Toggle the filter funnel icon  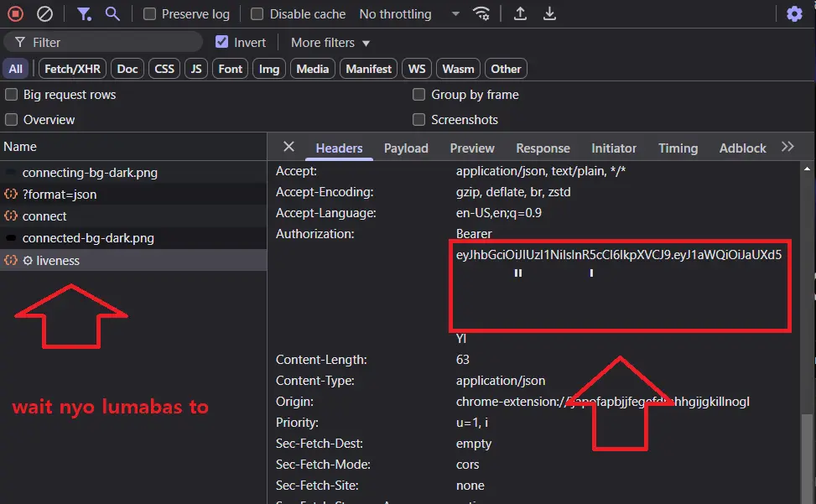coord(84,13)
